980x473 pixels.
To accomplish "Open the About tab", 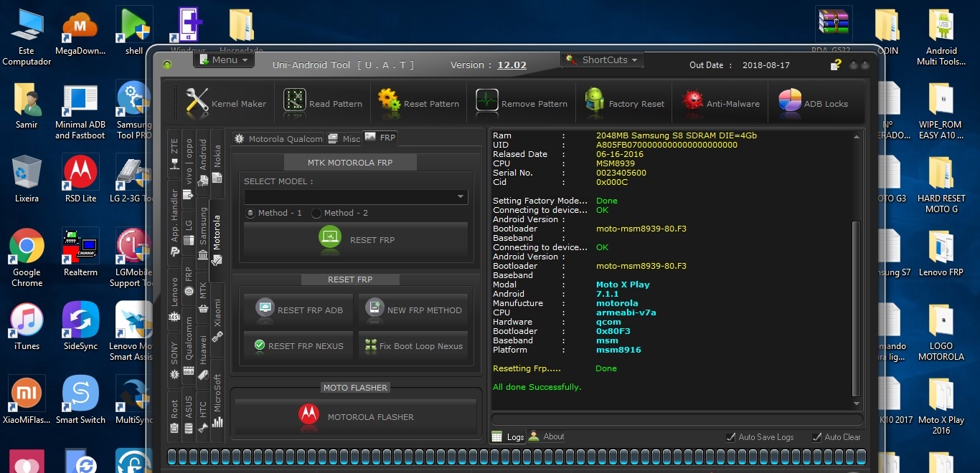I will click(547, 436).
